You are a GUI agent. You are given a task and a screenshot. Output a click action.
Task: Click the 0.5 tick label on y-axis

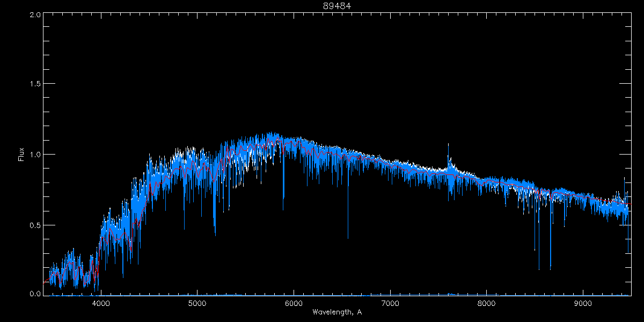click(x=35, y=225)
